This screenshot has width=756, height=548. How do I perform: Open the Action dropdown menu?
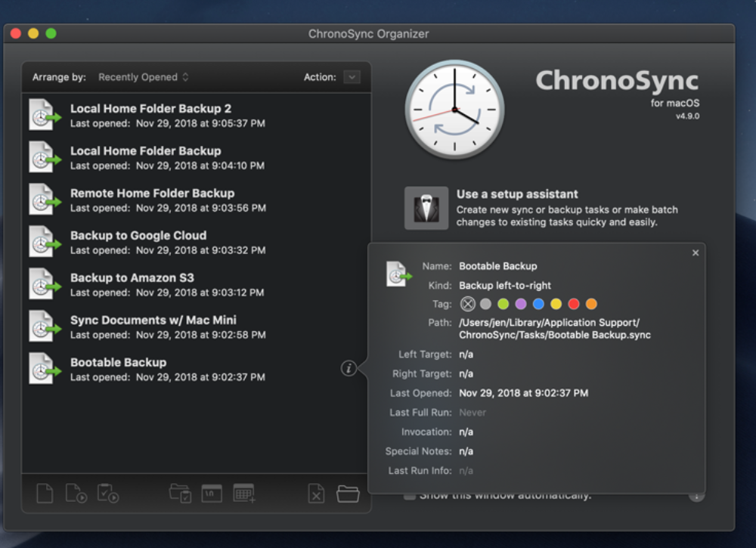352,77
